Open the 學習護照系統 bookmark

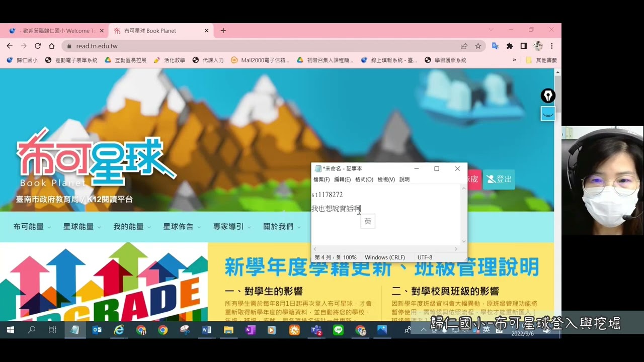point(445,60)
